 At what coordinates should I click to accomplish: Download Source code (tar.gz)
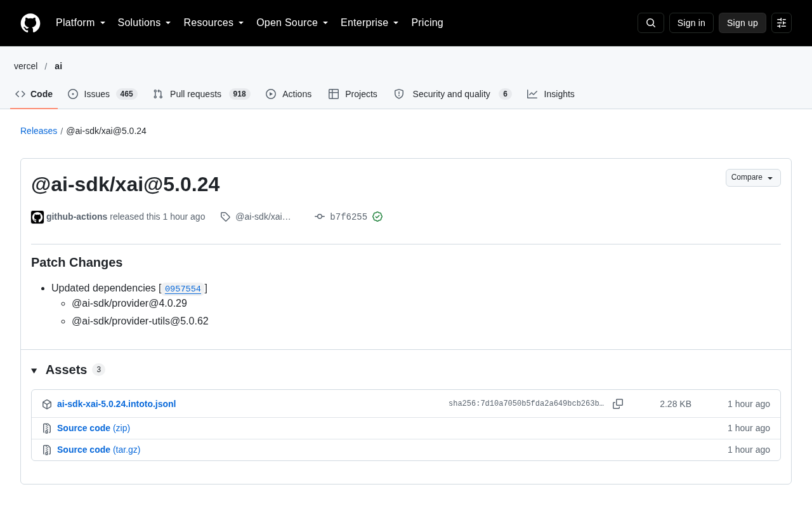pos(98,450)
